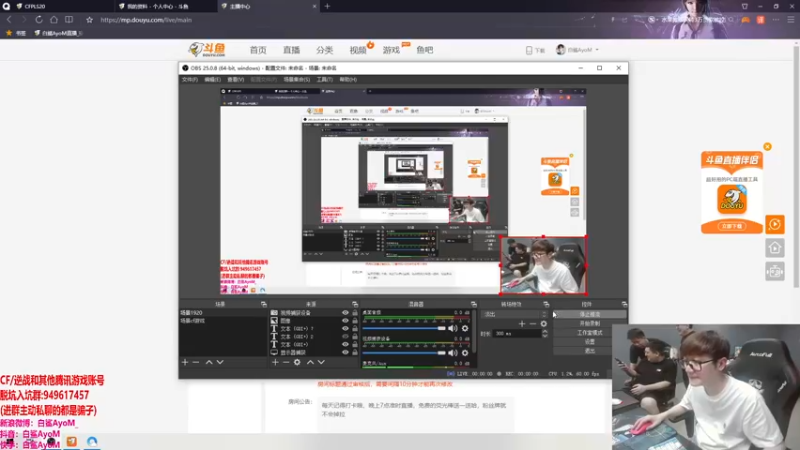
Task: Open OBS 场景集合(S) menu
Action: pos(296,80)
